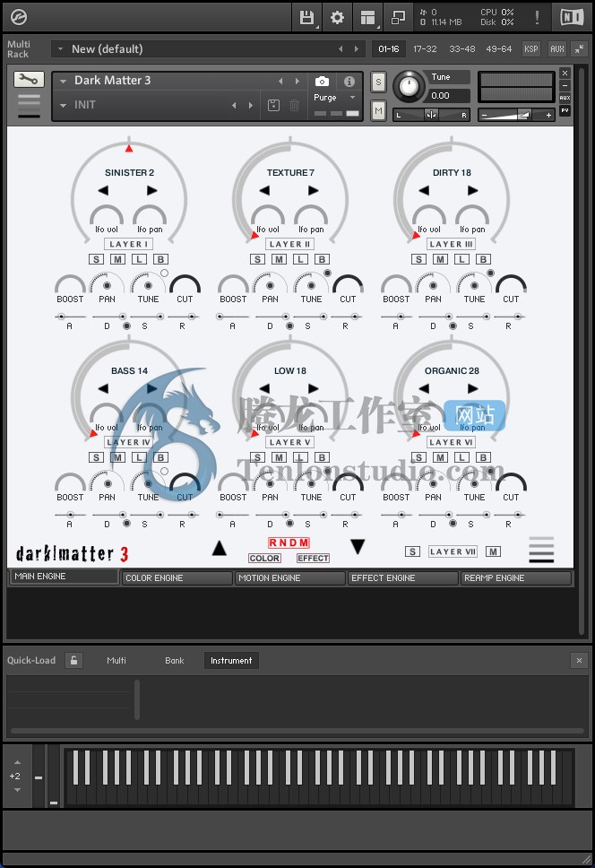Save the snapshot with disk icon

(x=273, y=105)
